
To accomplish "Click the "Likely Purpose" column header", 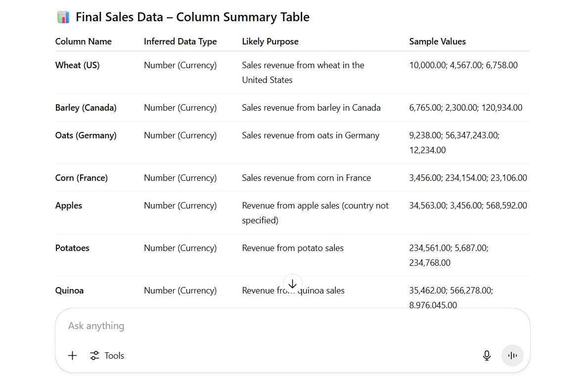I will pos(270,42).
